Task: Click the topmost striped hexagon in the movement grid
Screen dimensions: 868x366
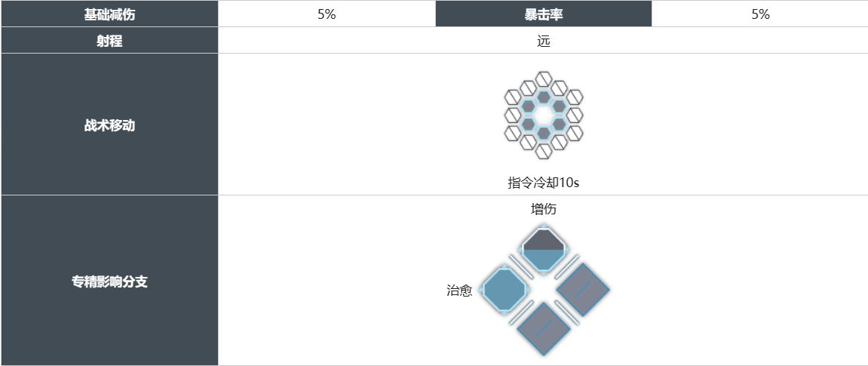Action: tap(544, 78)
